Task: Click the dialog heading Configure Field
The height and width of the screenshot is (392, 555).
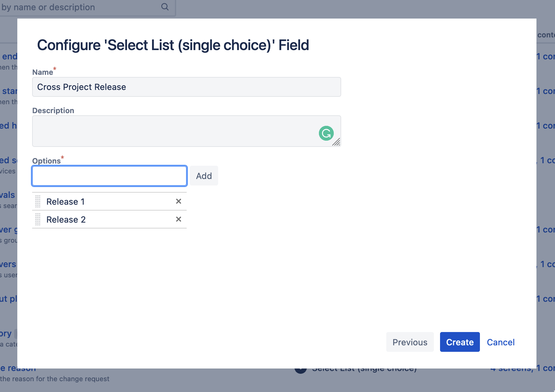Action: coord(173,45)
